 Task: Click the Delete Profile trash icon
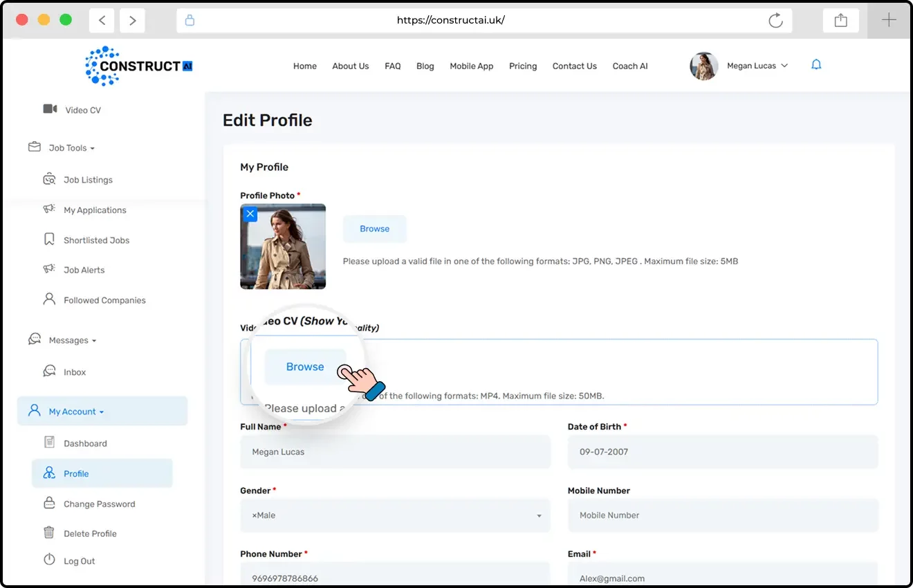click(x=49, y=533)
